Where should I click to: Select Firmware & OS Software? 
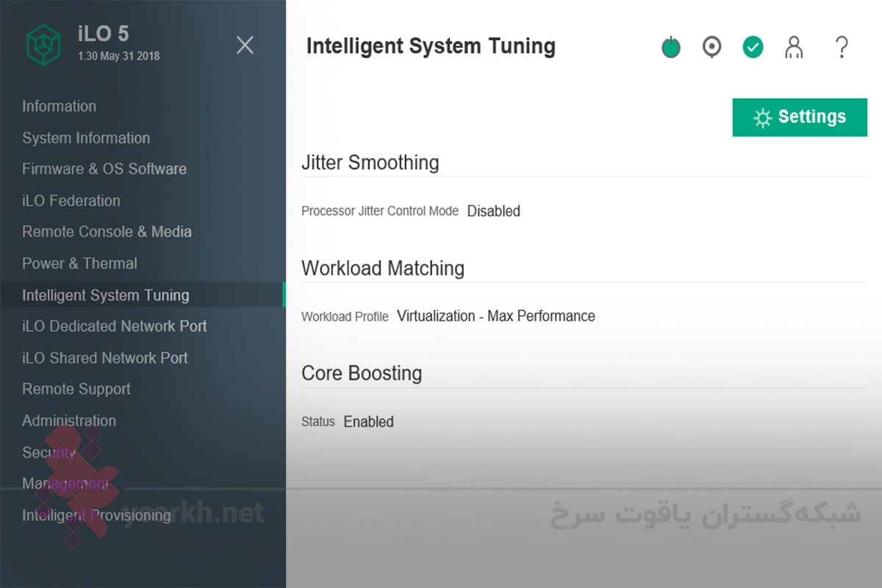coord(104,169)
